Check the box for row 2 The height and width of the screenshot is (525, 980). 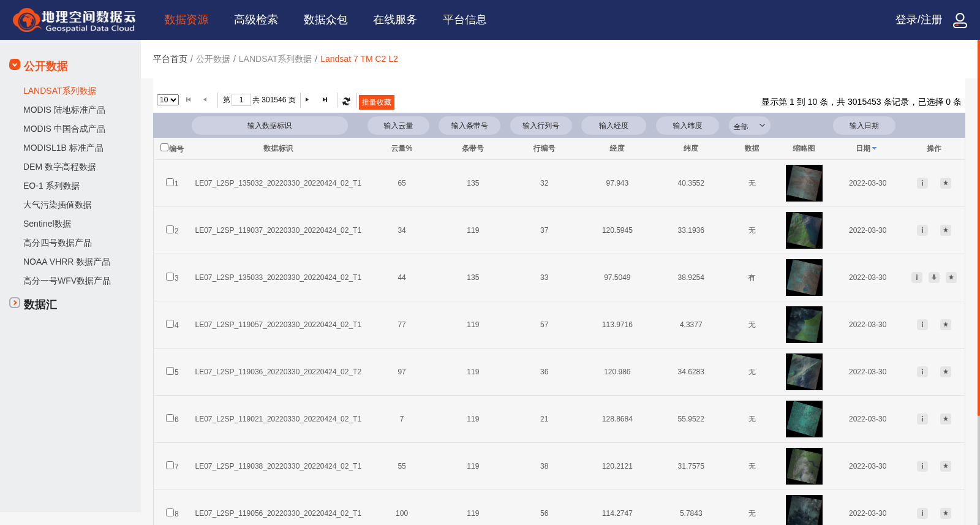coord(170,230)
